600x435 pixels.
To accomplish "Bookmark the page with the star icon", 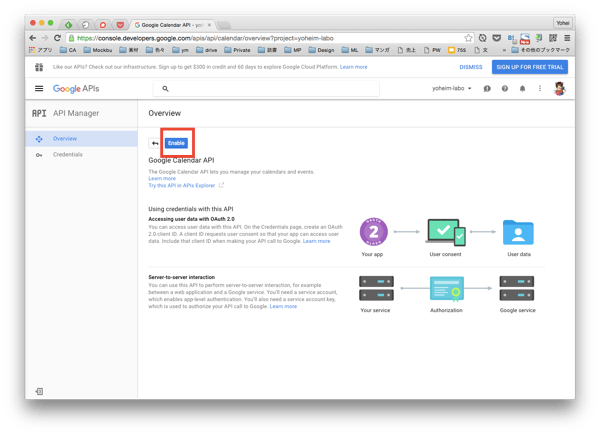I will [468, 38].
